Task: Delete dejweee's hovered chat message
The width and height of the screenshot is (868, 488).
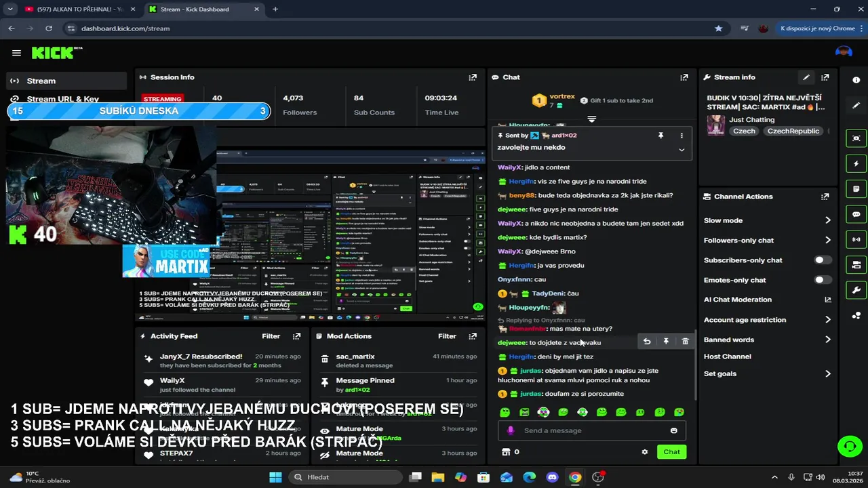Action: click(x=685, y=342)
